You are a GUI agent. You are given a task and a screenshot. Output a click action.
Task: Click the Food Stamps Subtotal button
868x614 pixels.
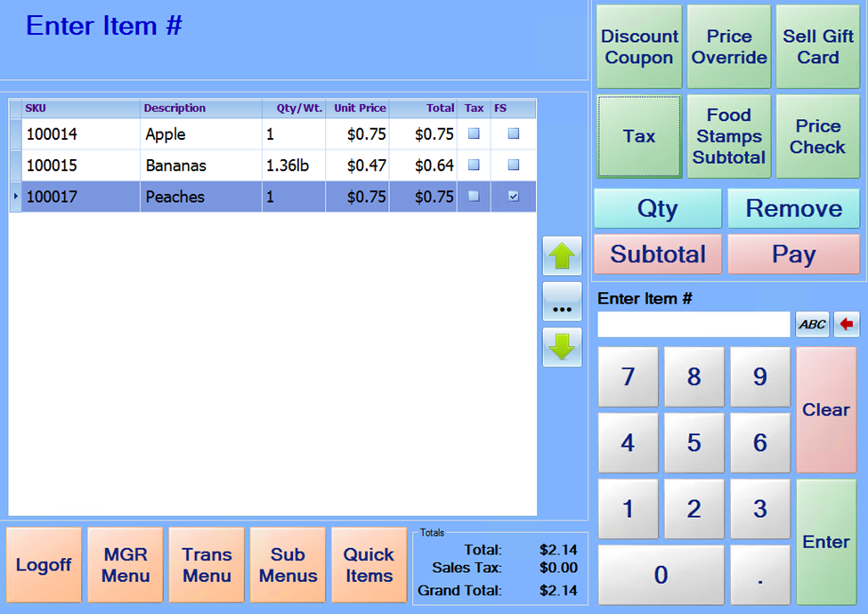pyautogui.click(x=728, y=136)
